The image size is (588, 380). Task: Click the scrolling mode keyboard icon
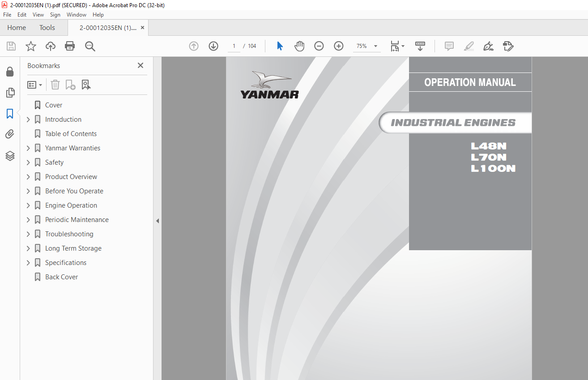click(x=420, y=46)
